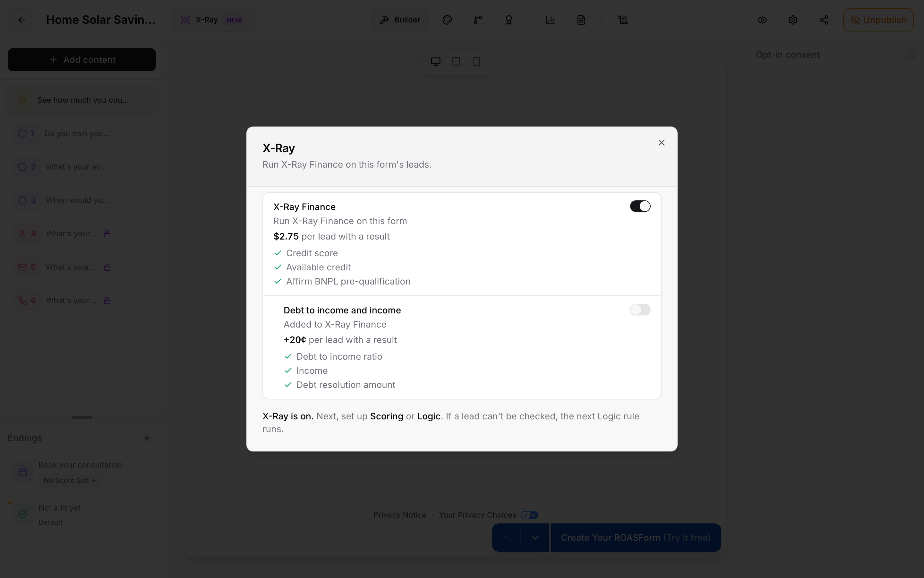The image size is (924, 578).
Task: Select question 3 'When would yo...'
Action: click(x=82, y=200)
